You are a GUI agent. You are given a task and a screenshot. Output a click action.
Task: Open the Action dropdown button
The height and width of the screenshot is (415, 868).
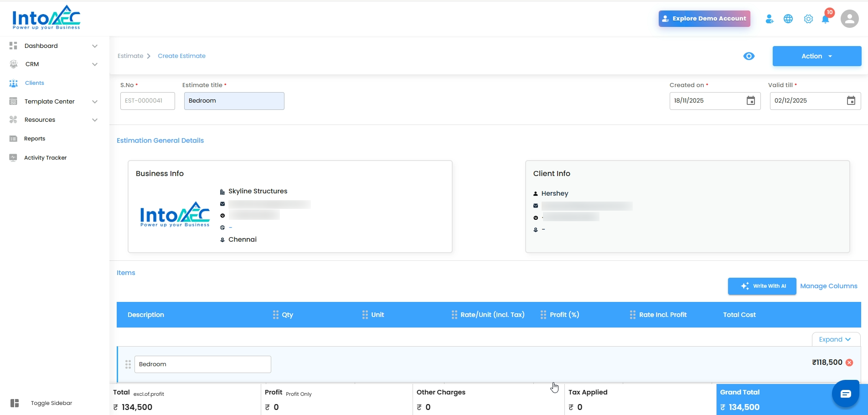tap(817, 56)
